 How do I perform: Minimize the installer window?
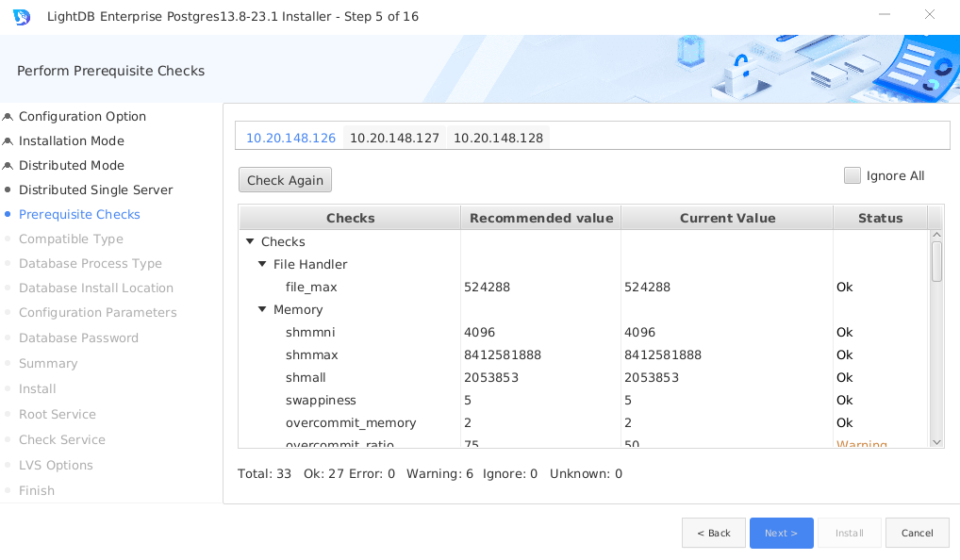coord(885,15)
